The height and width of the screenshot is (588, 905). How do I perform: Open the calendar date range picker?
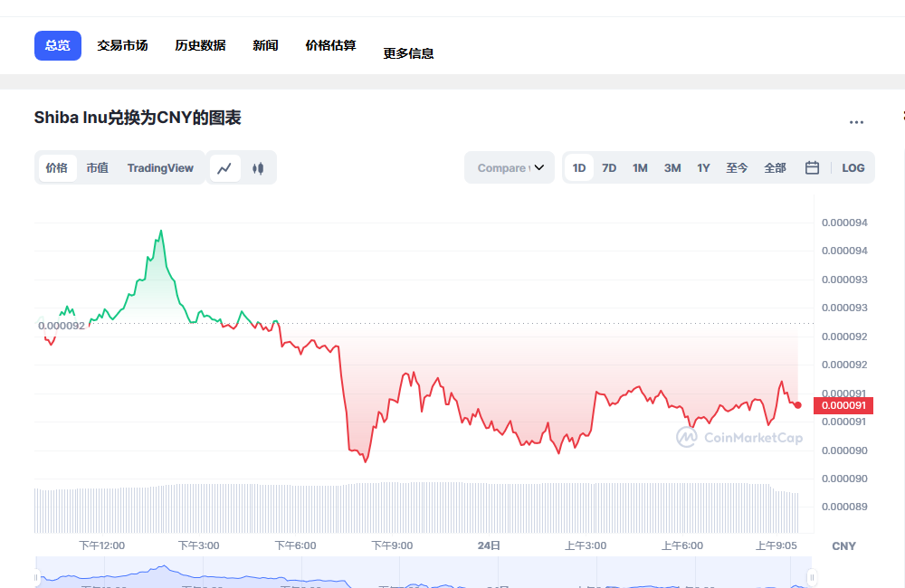812,168
